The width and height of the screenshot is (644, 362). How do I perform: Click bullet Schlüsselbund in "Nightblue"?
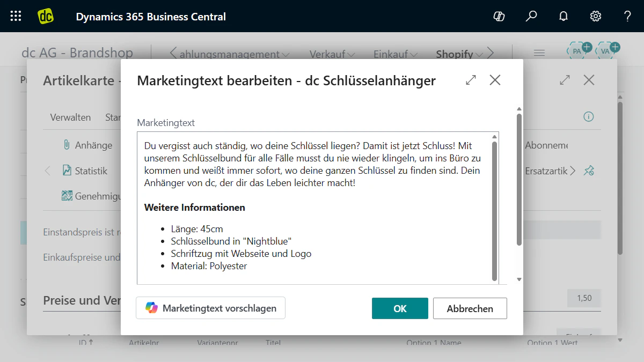coord(231,241)
